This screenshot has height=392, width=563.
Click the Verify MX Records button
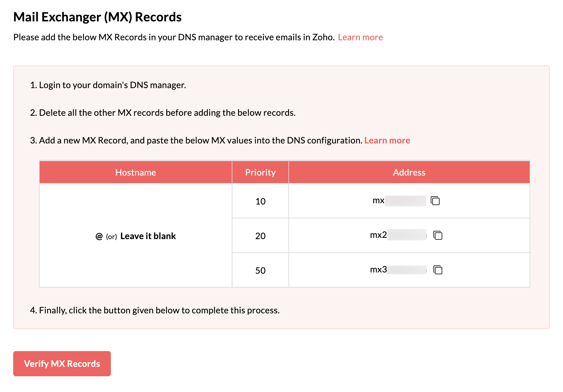62,364
